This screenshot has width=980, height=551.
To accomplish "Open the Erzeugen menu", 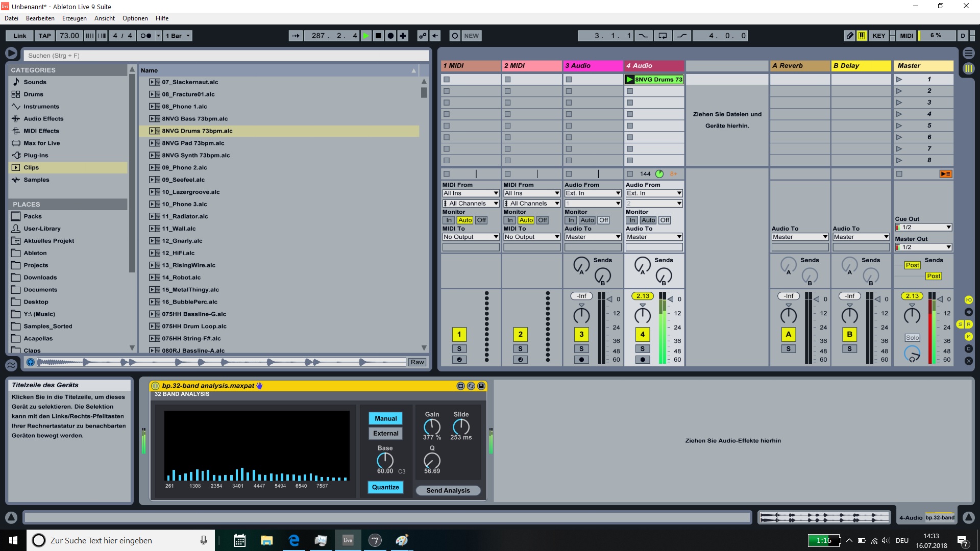I will 74,18.
